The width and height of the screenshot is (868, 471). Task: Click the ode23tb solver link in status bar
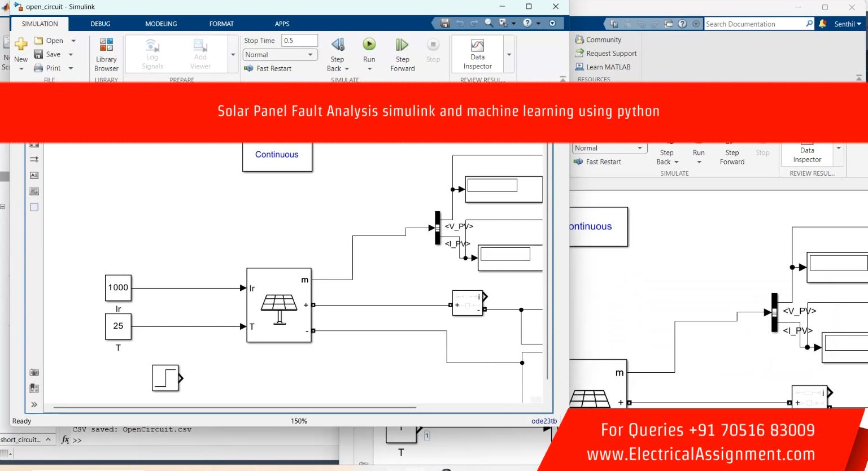(x=544, y=421)
